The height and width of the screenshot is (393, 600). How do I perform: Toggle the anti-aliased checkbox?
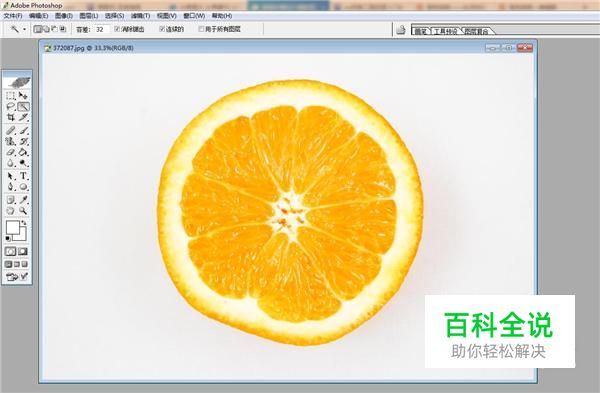coord(117,29)
